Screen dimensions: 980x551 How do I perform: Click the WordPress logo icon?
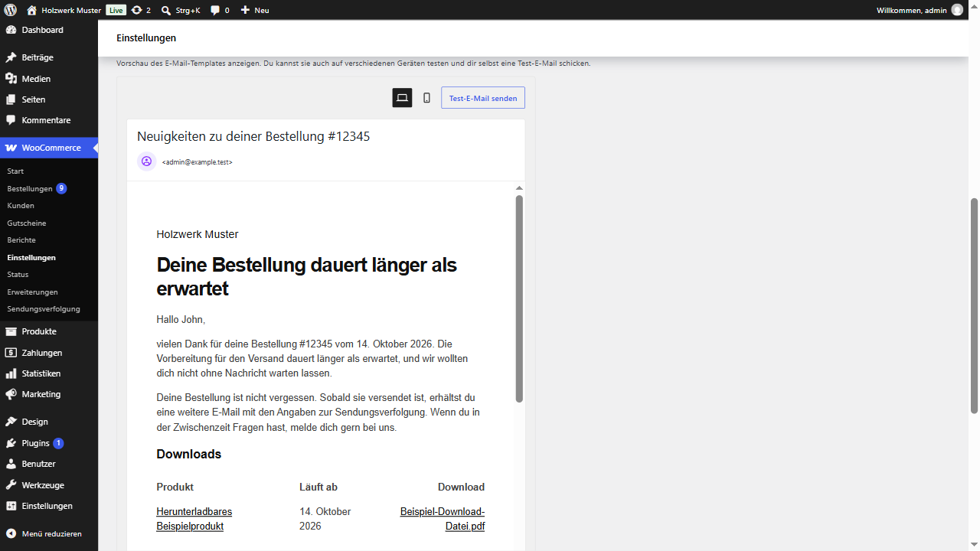coord(10,10)
